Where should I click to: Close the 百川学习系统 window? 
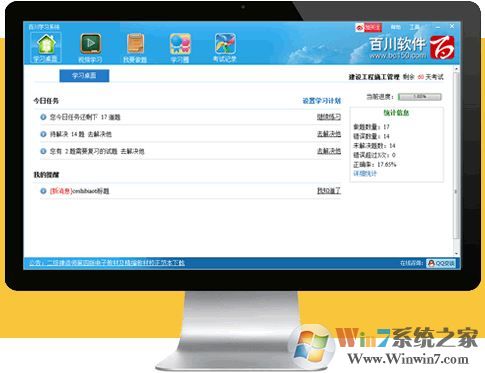pos(452,26)
